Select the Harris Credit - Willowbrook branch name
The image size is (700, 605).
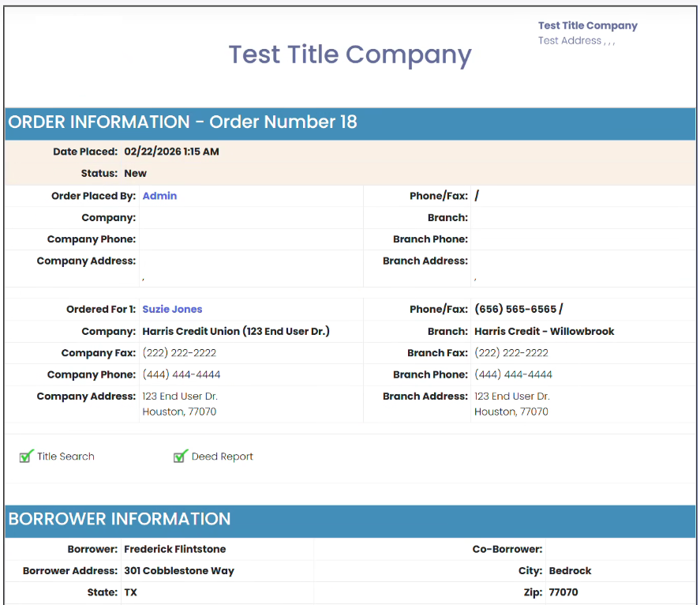click(x=544, y=332)
